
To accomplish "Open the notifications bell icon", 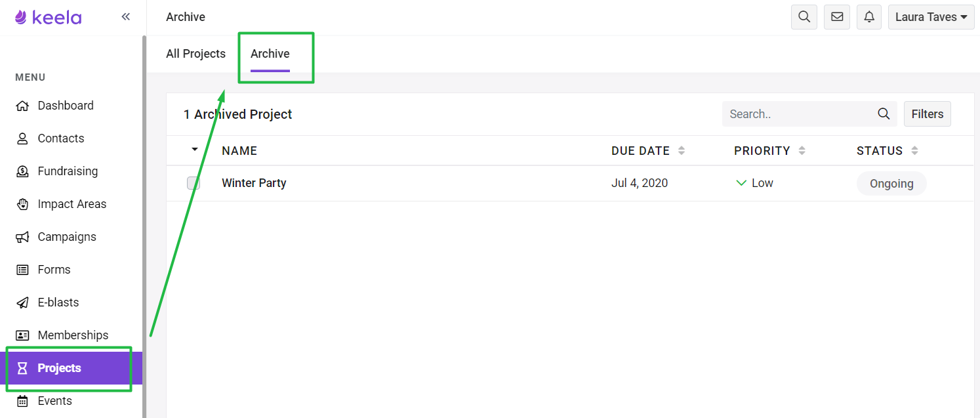I will (869, 17).
